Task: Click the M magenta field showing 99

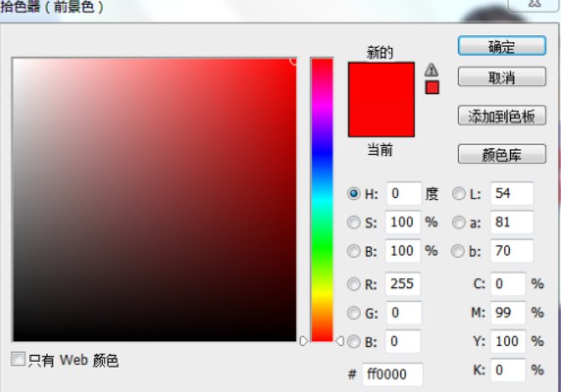Action: click(x=508, y=312)
